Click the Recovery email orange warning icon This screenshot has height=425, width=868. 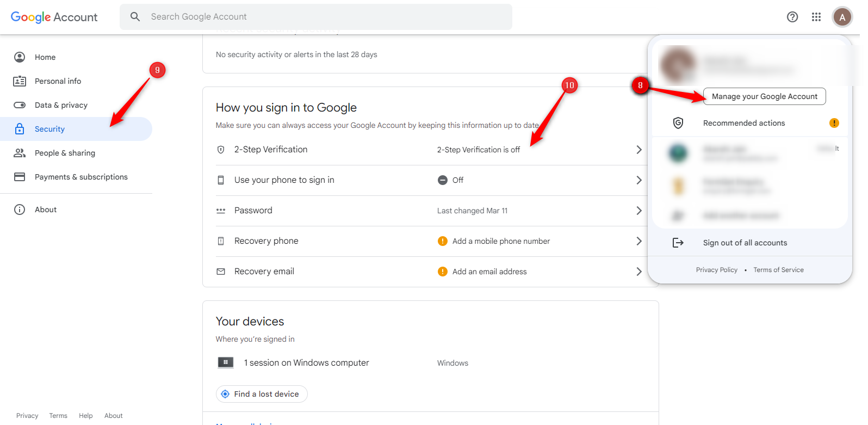(443, 272)
